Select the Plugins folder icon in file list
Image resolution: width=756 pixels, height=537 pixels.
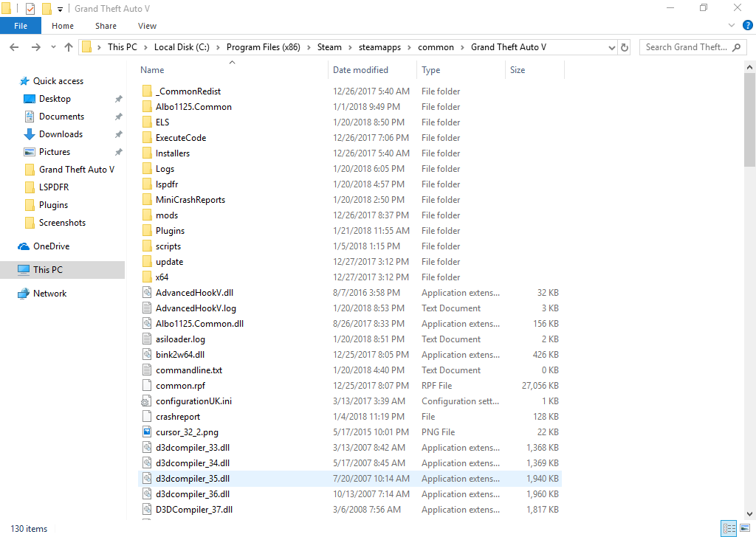pyautogui.click(x=147, y=230)
